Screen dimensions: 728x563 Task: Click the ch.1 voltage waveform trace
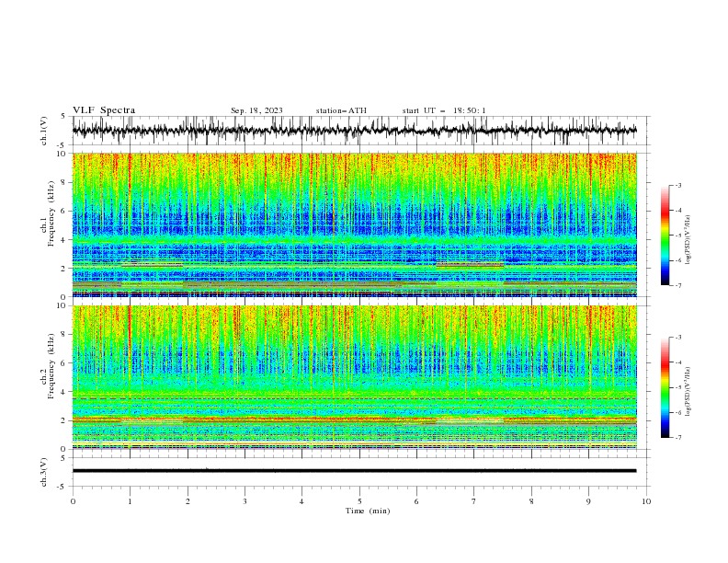(x=354, y=131)
